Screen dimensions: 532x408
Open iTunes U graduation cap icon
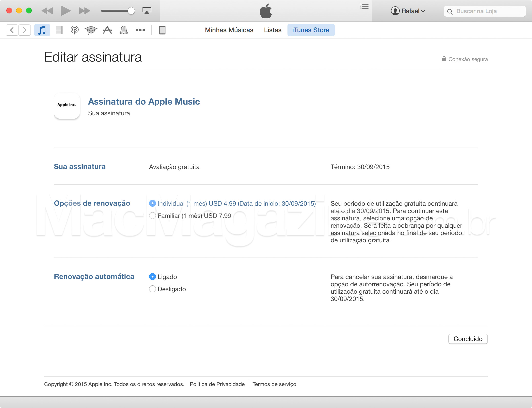91,30
